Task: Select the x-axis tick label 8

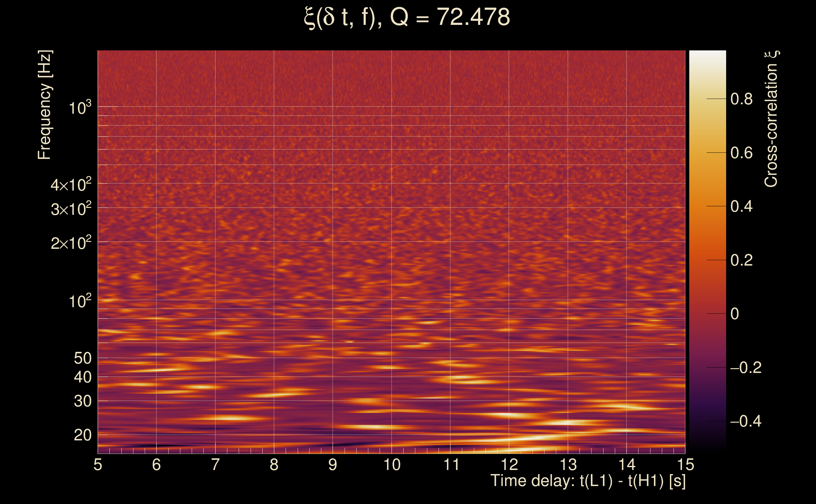Action: tap(274, 465)
